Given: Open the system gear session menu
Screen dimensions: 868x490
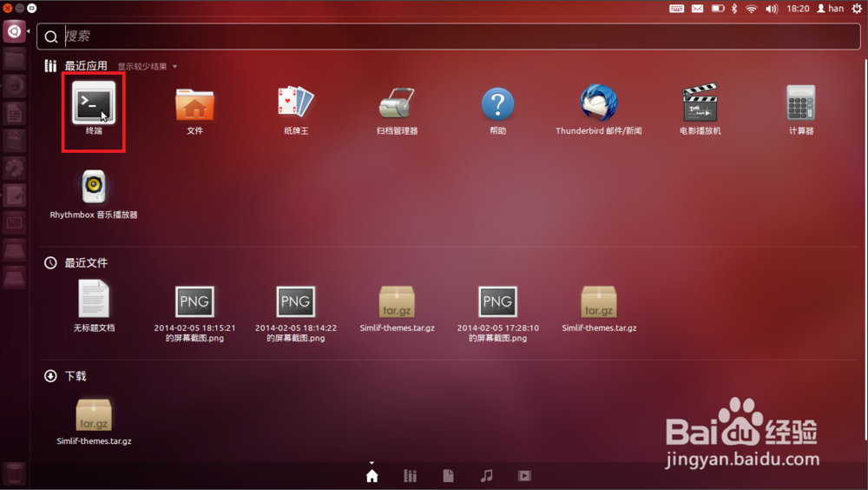Looking at the screenshot, I should tap(857, 9).
